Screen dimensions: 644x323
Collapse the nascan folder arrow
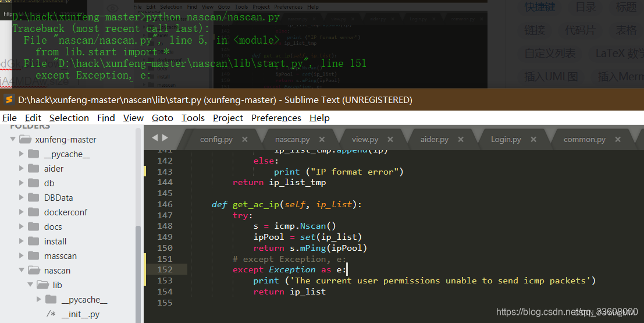pyautogui.click(x=22, y=270)
